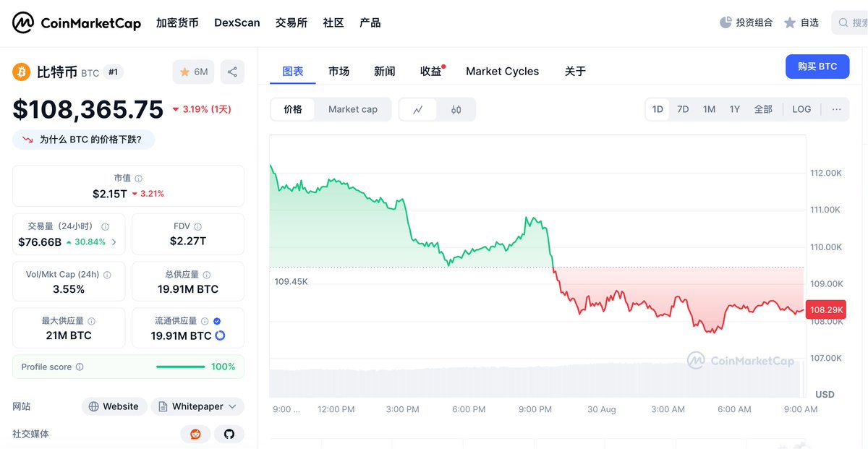868x449 pixels.
Task: Click the 投资组合 portfolio icon
Action: pos(726,22)
